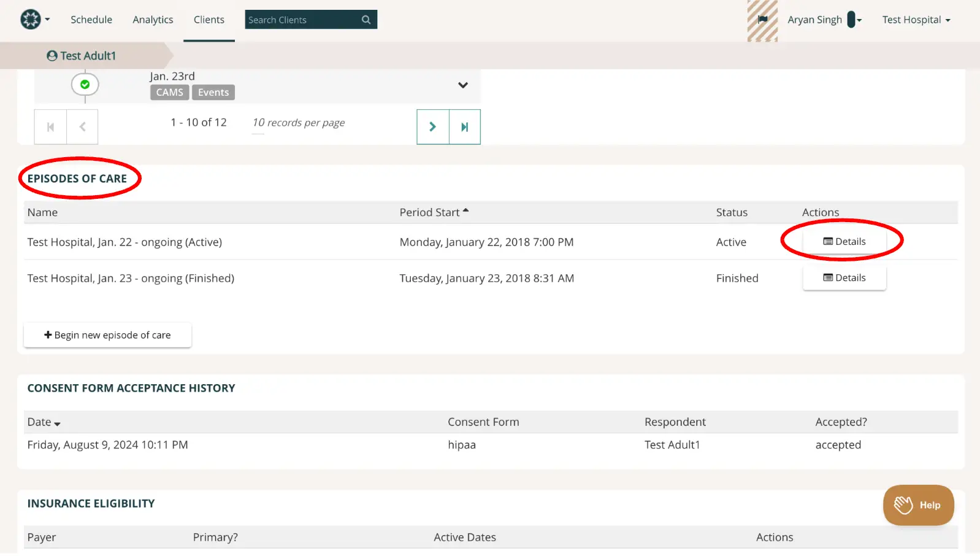Jump to last page of records

465,126
